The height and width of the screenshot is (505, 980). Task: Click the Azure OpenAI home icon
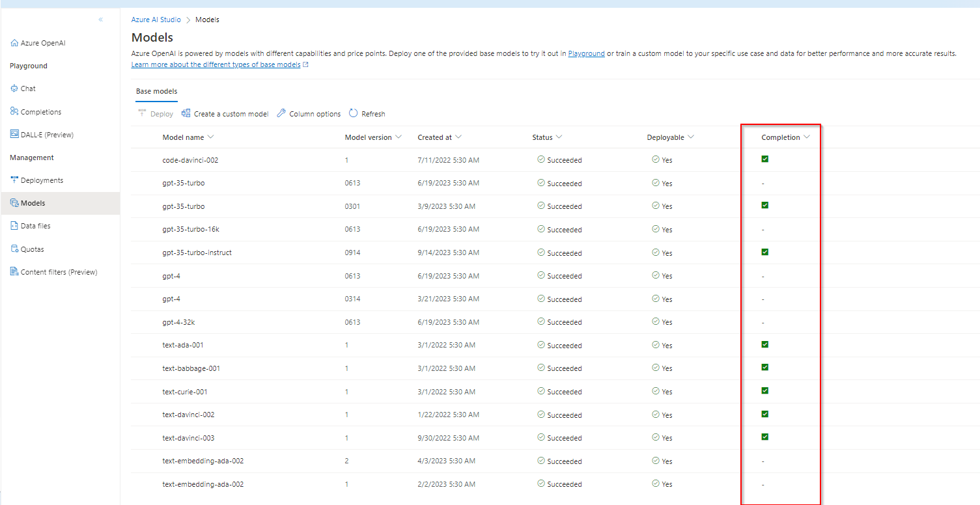coord(14,43)
